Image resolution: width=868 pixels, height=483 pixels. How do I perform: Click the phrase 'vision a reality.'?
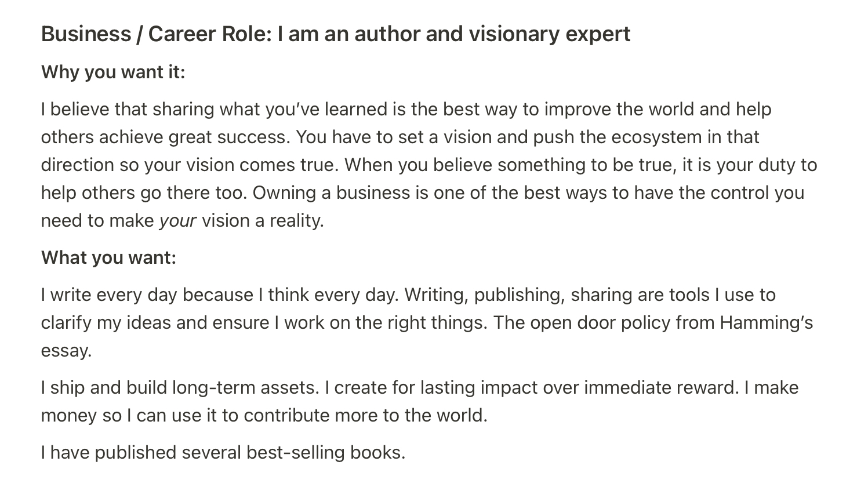coord(263,221)
